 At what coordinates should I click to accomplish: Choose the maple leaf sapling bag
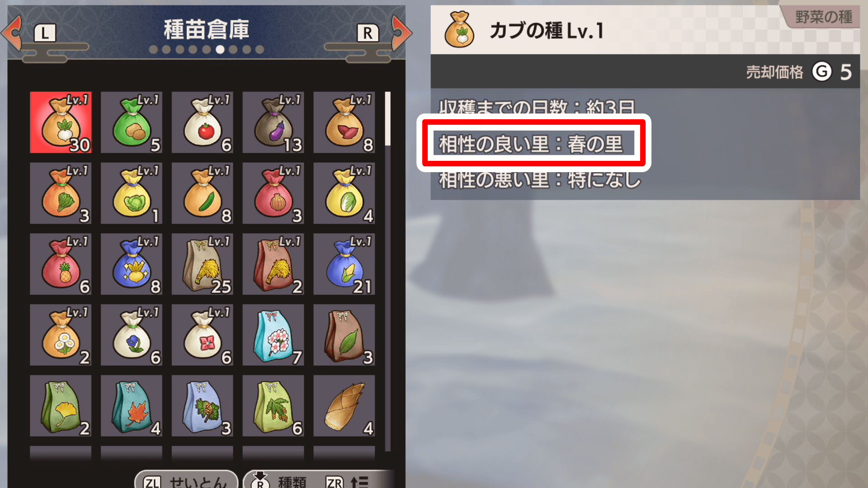(x=132, y=406)
